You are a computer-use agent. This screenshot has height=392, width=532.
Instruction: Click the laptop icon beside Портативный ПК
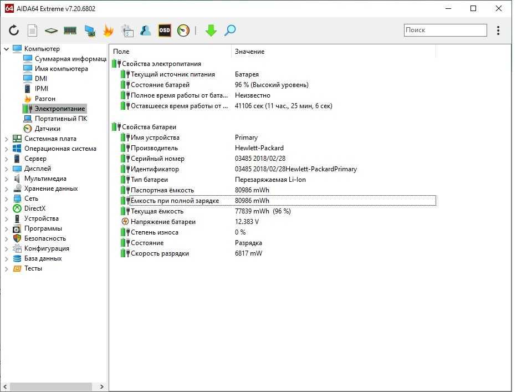28,119
